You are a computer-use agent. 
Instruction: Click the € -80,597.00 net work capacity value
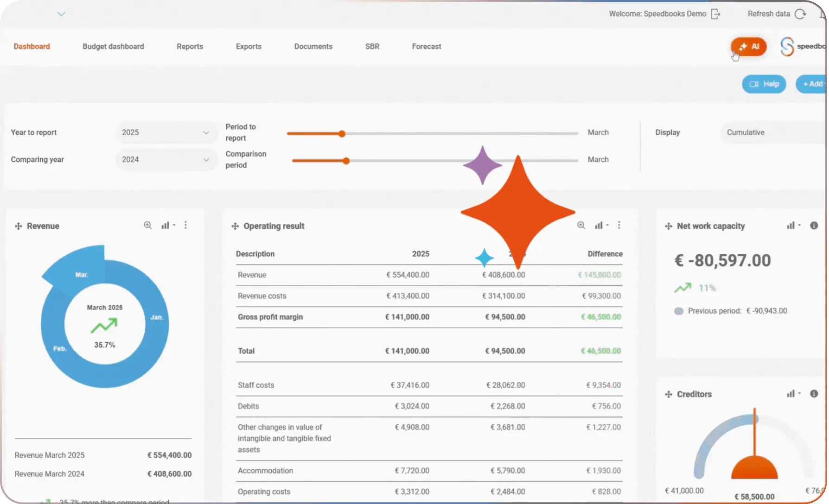tap(722, 260)
